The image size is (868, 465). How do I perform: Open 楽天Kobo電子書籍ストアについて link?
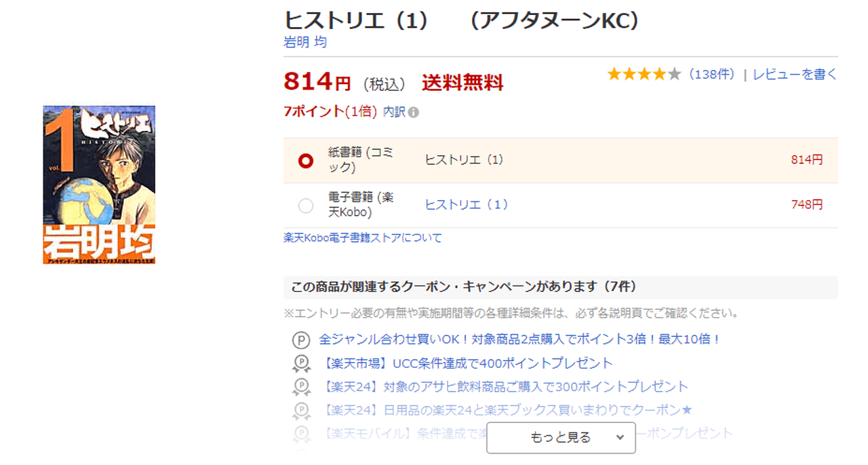click(362, 238)
